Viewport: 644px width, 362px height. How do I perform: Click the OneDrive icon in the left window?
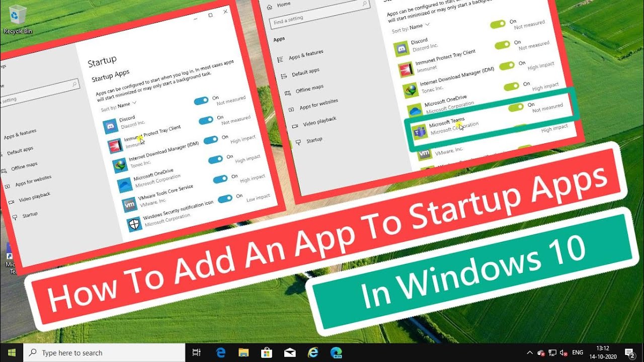pyautogui.click(x=125, y=185)
